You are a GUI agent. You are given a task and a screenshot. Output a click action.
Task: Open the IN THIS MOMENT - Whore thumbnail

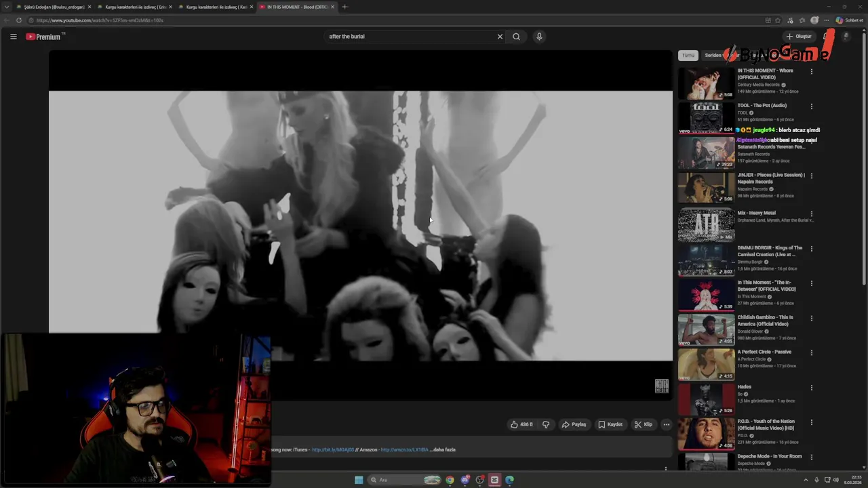point(706,83)
